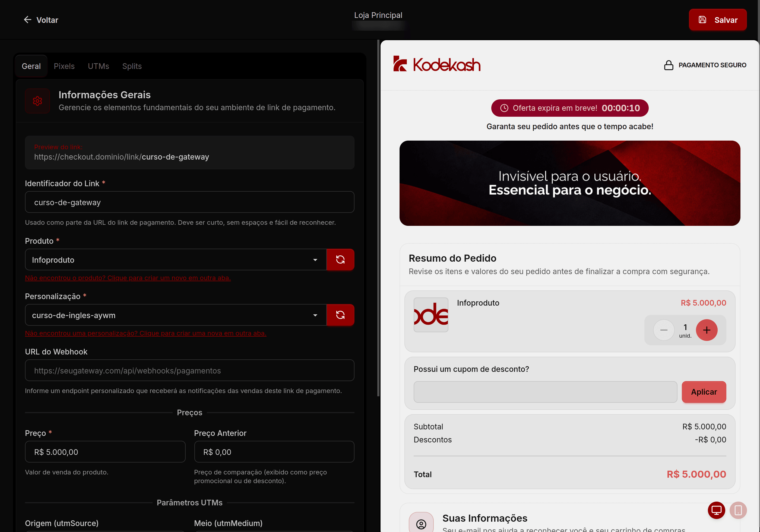Refresh the Produto list

[x=340, y=259]
